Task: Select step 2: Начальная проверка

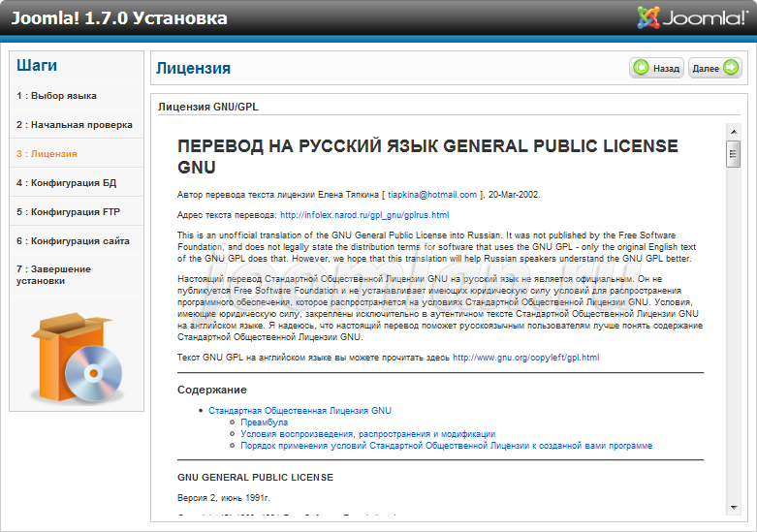Action: tap(75, 125)
